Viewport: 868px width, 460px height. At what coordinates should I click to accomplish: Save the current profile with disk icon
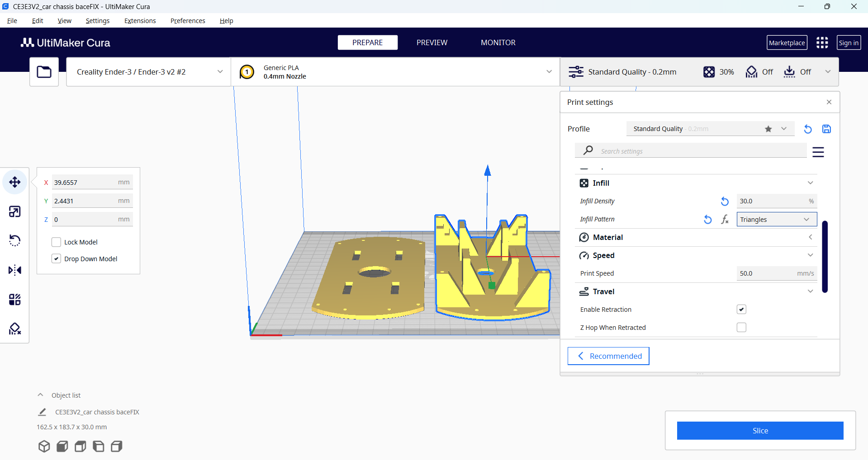[826, 129]
